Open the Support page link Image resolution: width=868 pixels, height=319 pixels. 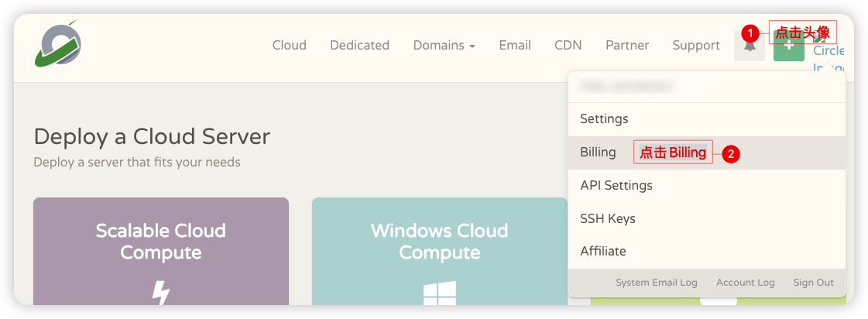(x=696, y=46)
